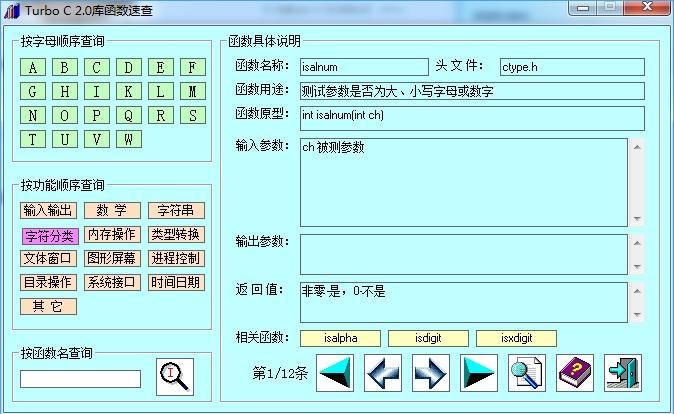Select letter O button
The image size is (674, 414).
click(64, 115)
